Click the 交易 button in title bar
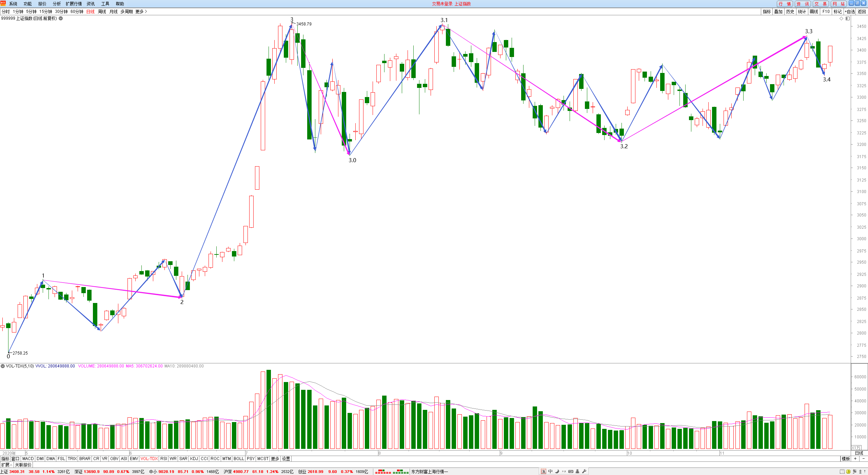The width and height of the screenshot is (868, 475). pos(821,4)
